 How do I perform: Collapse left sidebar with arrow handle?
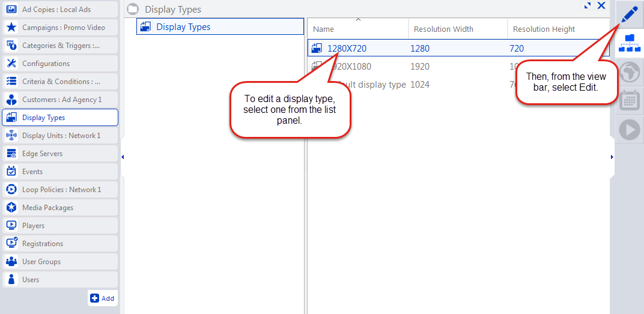[x=123, y=157]
